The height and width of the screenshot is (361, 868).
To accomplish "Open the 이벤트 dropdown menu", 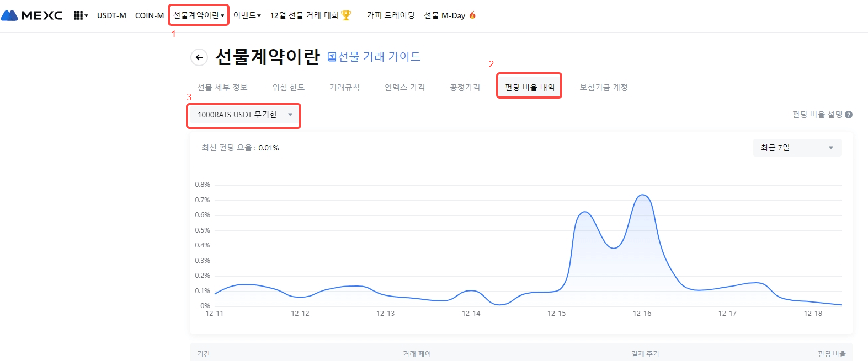I will tap(247, 15).
